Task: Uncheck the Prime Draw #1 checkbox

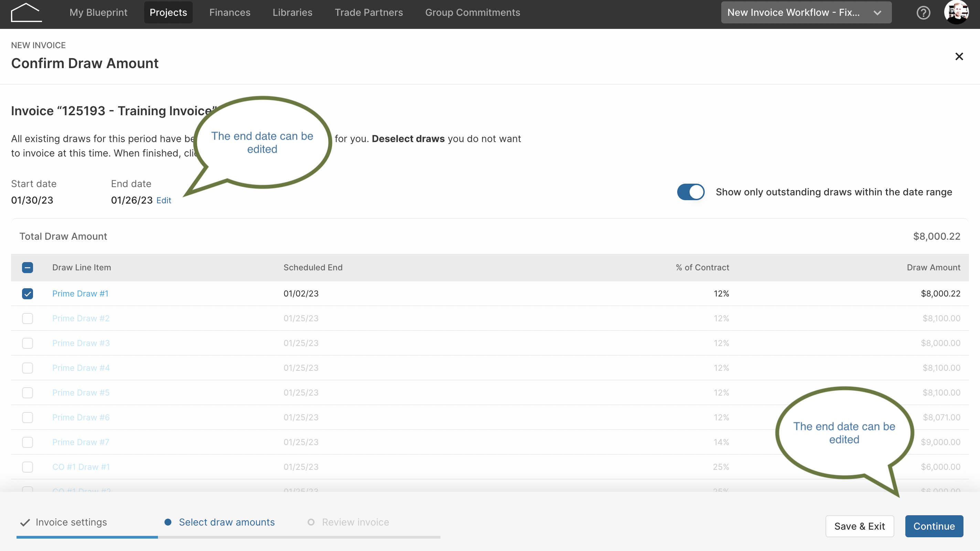Action: tap(28, 294)
